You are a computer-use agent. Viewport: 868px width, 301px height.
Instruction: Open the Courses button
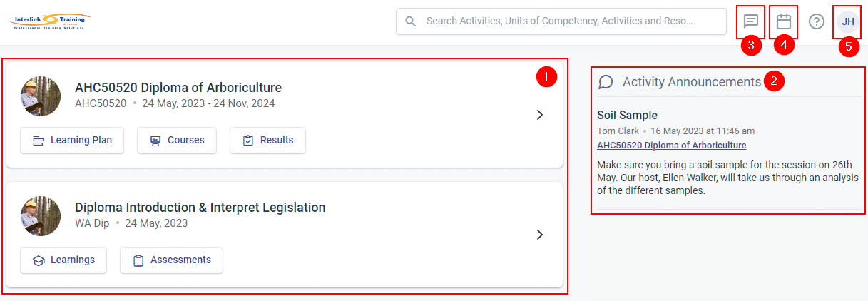pyautogui.click(x=177, y=141)
